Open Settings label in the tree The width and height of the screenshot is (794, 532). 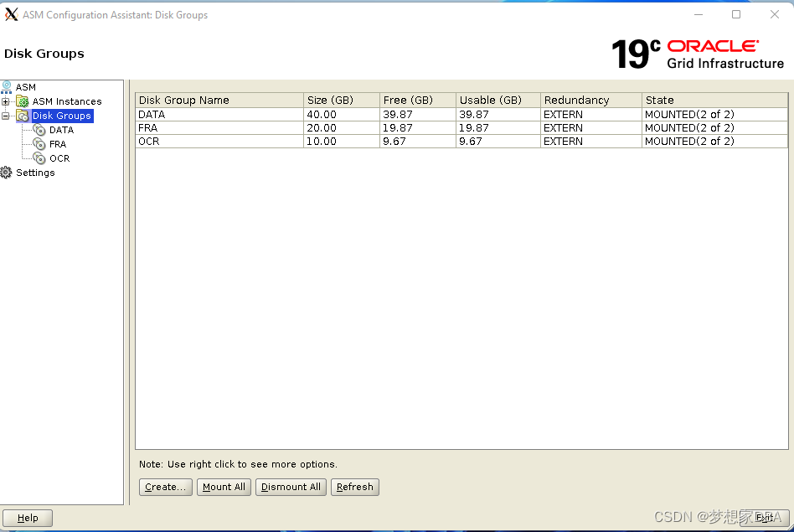click(35, 173)
